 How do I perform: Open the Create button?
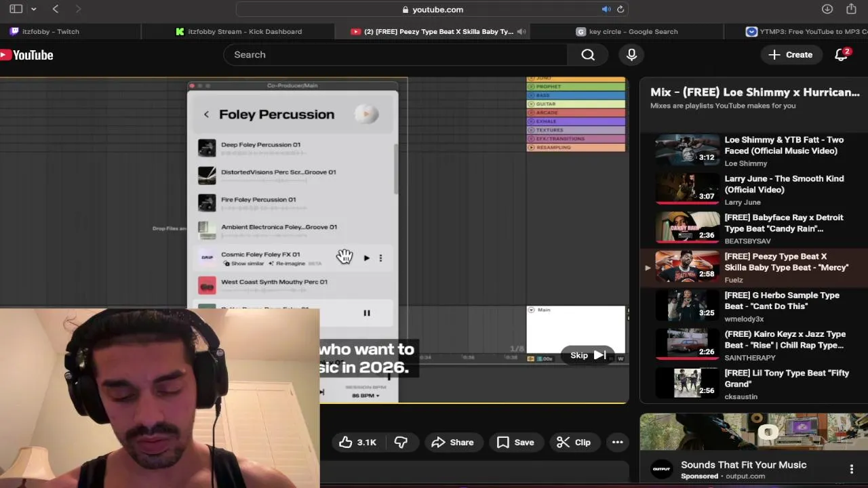click(790, 54)
